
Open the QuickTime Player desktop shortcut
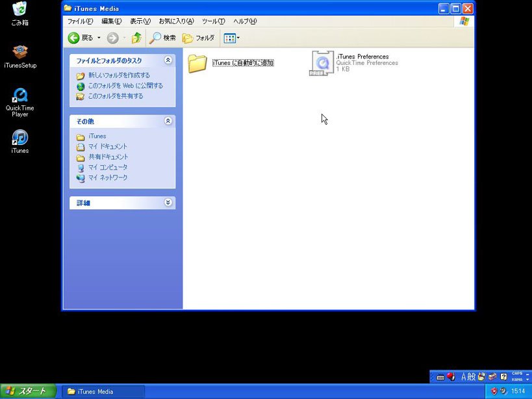coord(20,103)
